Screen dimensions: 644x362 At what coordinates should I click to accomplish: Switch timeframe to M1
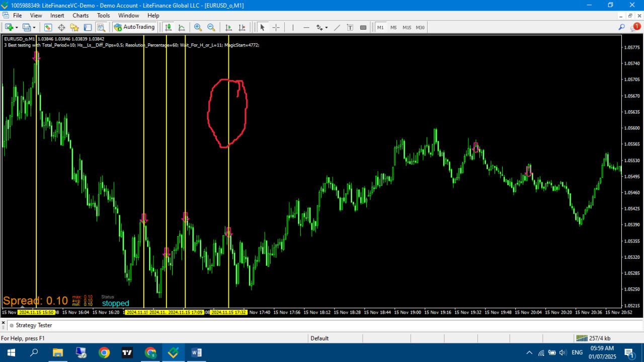pos(380,27)
